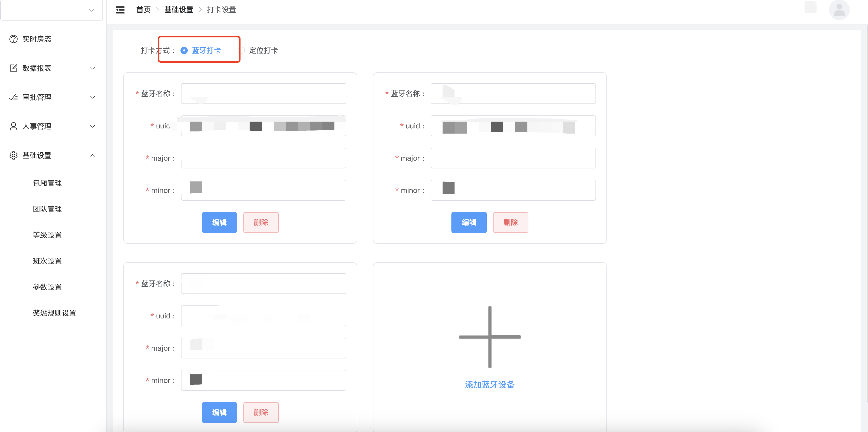This screenshot has width=868, height=432.
Task: Expand the 人事管理 menu chevron
Action: (93, 126)
